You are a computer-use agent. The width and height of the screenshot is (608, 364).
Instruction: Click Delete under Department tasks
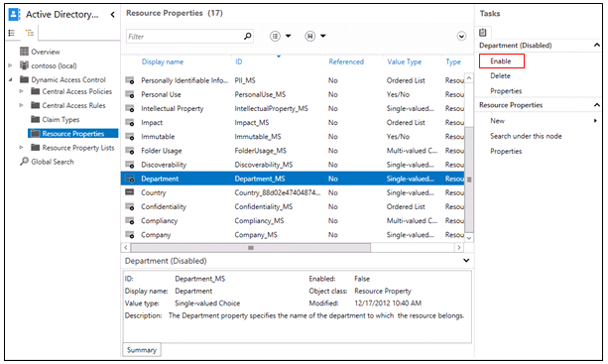pos(500,76)
